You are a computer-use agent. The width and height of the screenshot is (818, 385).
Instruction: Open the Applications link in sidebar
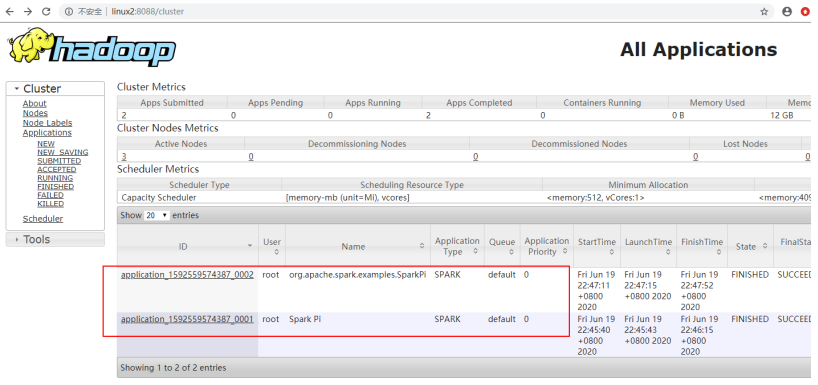tap(47, 133)
